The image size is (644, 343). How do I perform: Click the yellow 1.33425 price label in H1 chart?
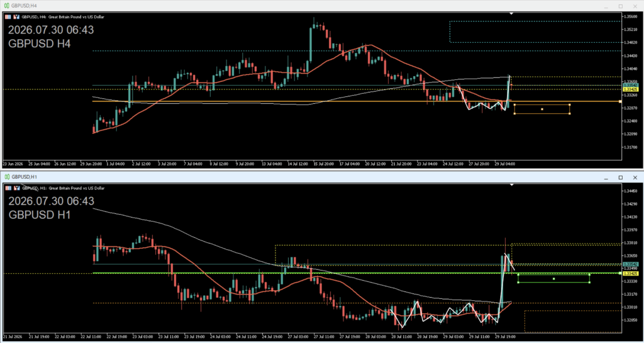630,273
